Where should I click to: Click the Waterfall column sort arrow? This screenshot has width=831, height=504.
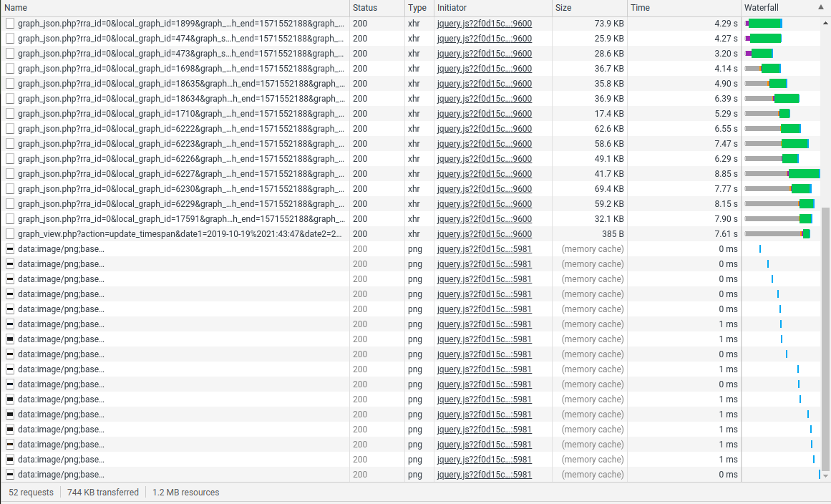[821, 7]
